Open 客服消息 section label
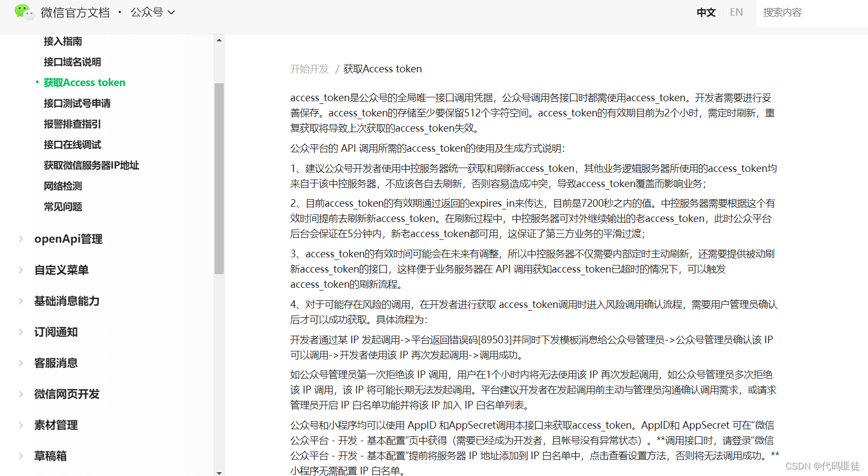 [56, 363]
